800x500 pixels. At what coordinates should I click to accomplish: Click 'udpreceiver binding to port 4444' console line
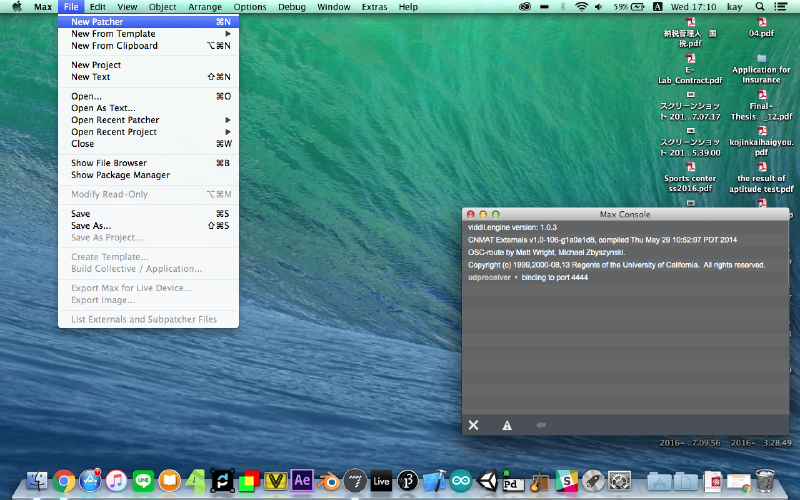click(x=625, y=278)
